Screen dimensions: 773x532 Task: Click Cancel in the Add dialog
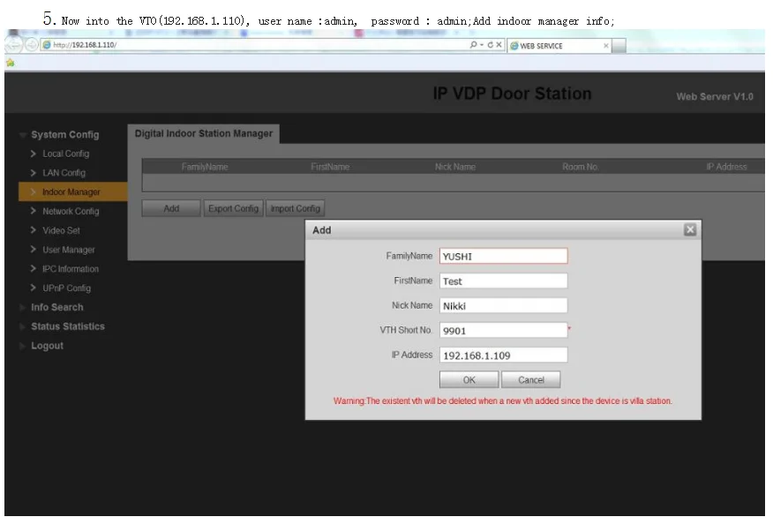point(531,379)
